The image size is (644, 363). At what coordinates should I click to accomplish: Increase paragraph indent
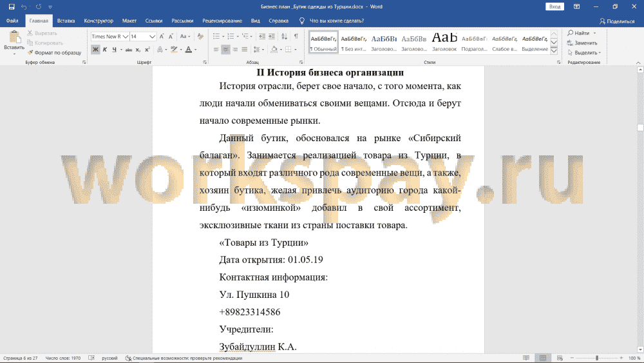[272, 37]
